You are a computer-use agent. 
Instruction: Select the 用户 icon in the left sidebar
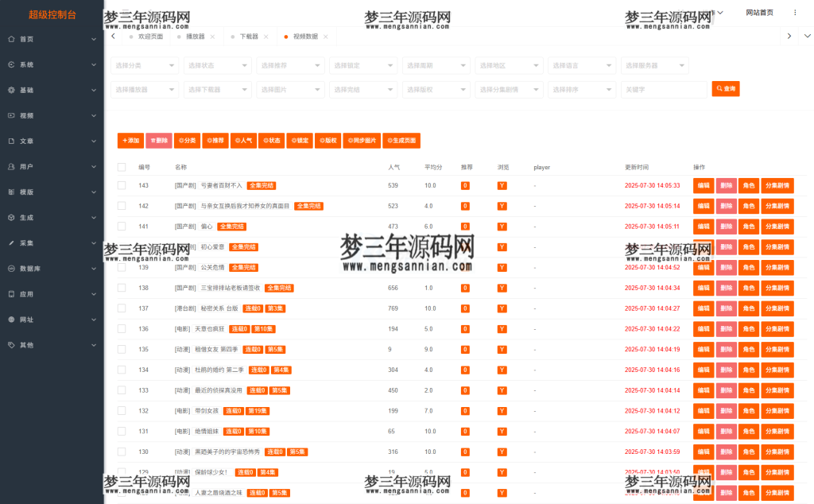coord(10,166)
